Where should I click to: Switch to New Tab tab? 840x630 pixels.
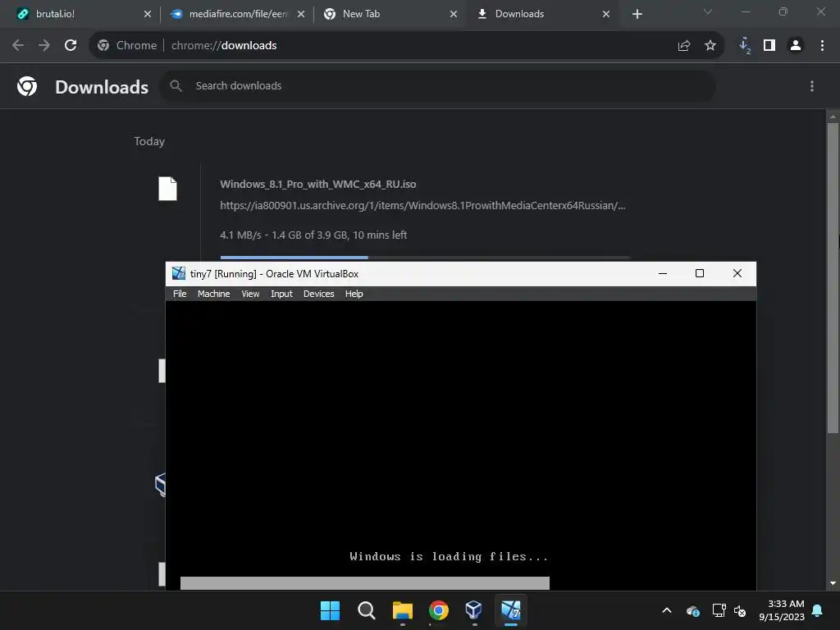390,14
